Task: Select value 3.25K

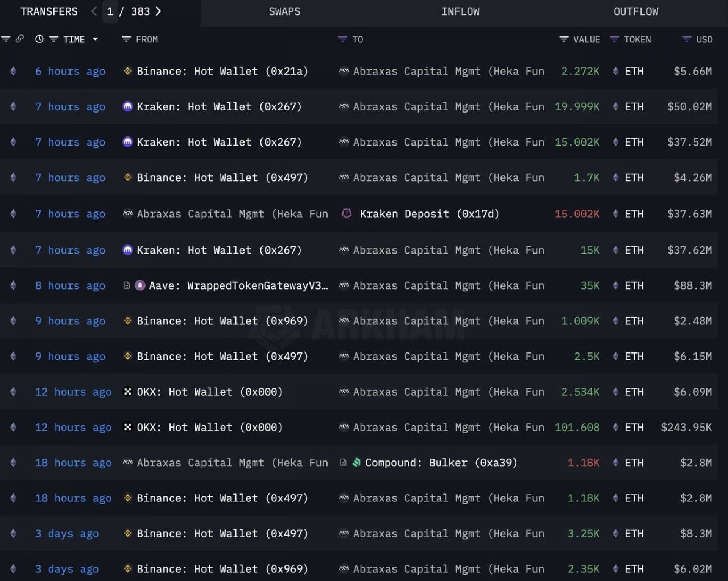Action: [x=584, y=534]
